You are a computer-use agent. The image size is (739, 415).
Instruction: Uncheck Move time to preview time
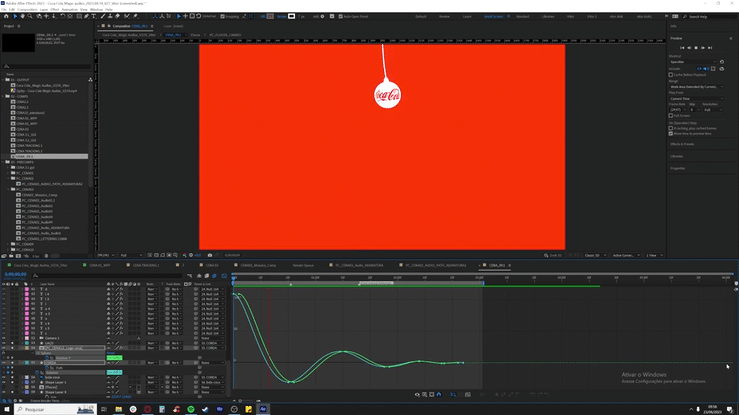click(671, 133)
